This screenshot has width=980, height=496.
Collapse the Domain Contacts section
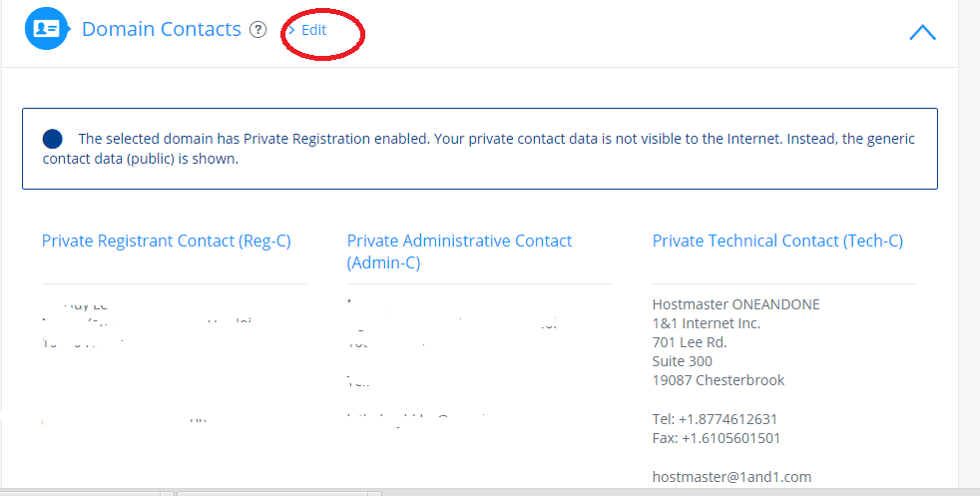[x=922, y=32]
